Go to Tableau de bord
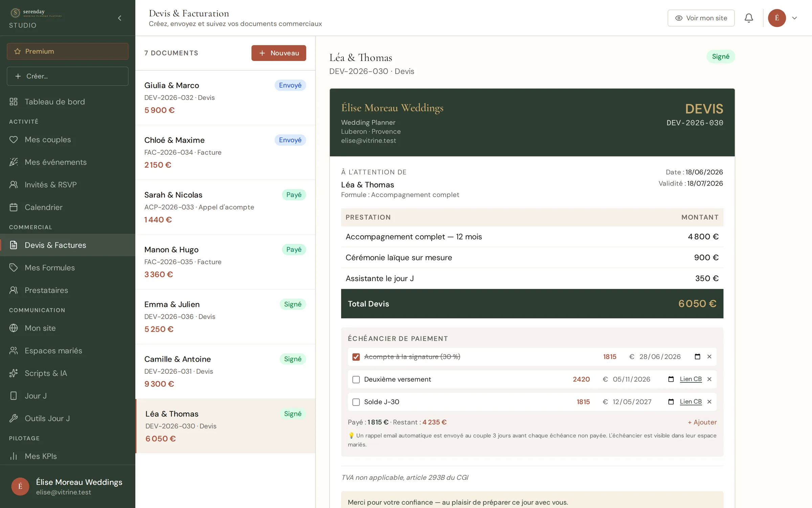This screenshot has height=508, width=812. click(68, 102)
